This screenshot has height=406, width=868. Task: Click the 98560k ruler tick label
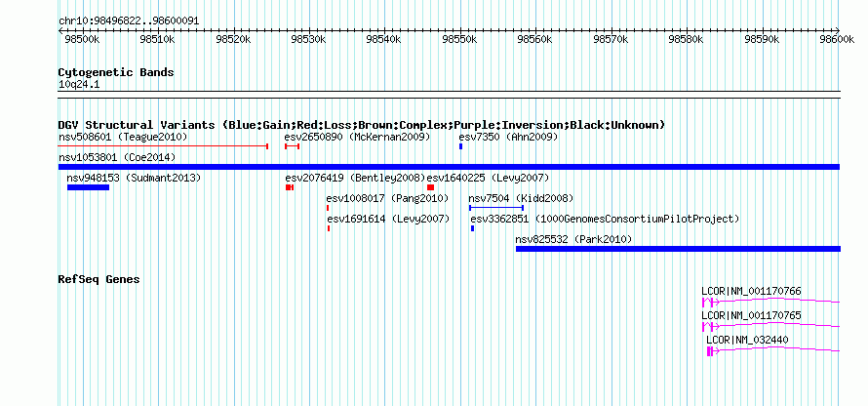[x=534, y=39]
